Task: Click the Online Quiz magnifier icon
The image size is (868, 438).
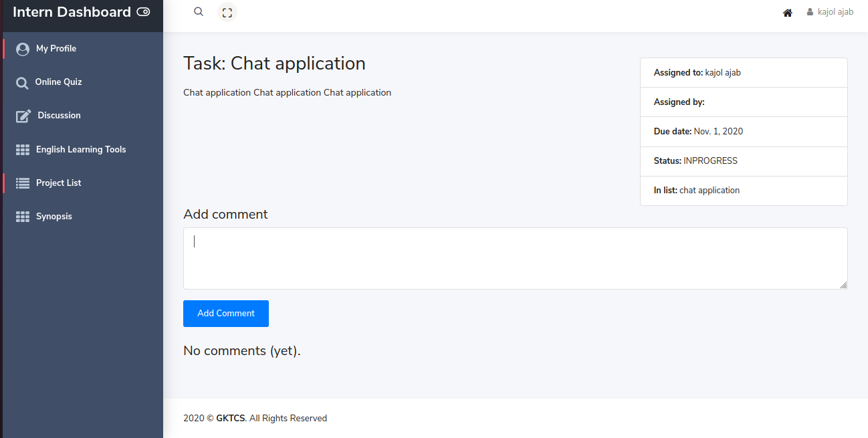Action: [22, 83]
